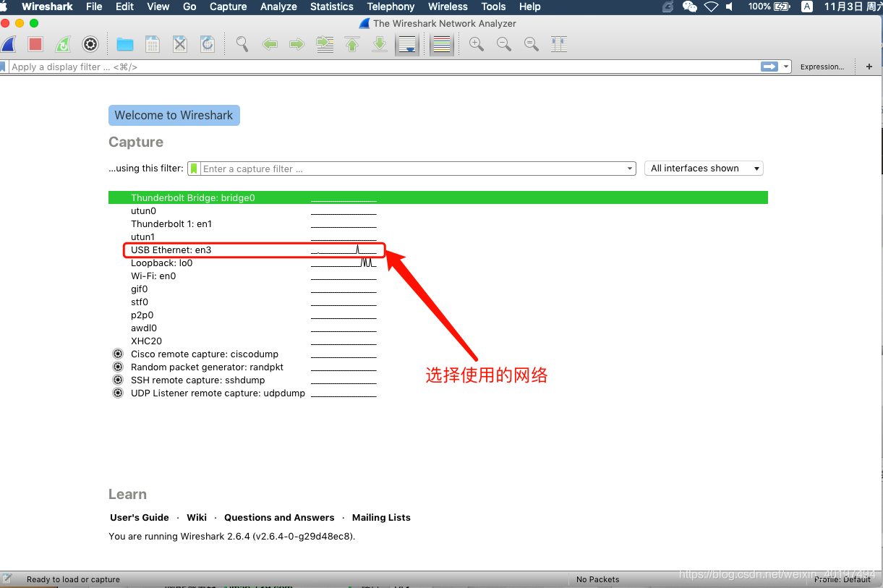Viewport: 883px width, 588px height.
Task: Open capture options gear icon
Action: pyautogui.click(x=90, y=44)
